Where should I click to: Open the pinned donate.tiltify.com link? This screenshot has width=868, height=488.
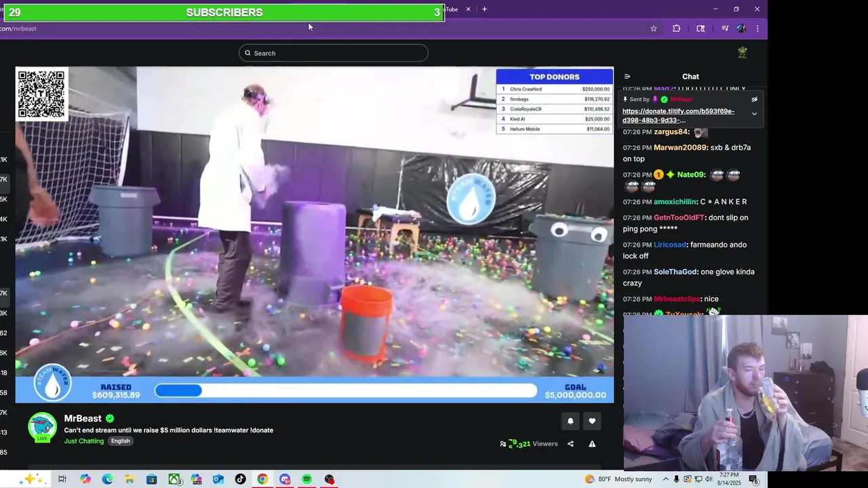coord(678,115)
